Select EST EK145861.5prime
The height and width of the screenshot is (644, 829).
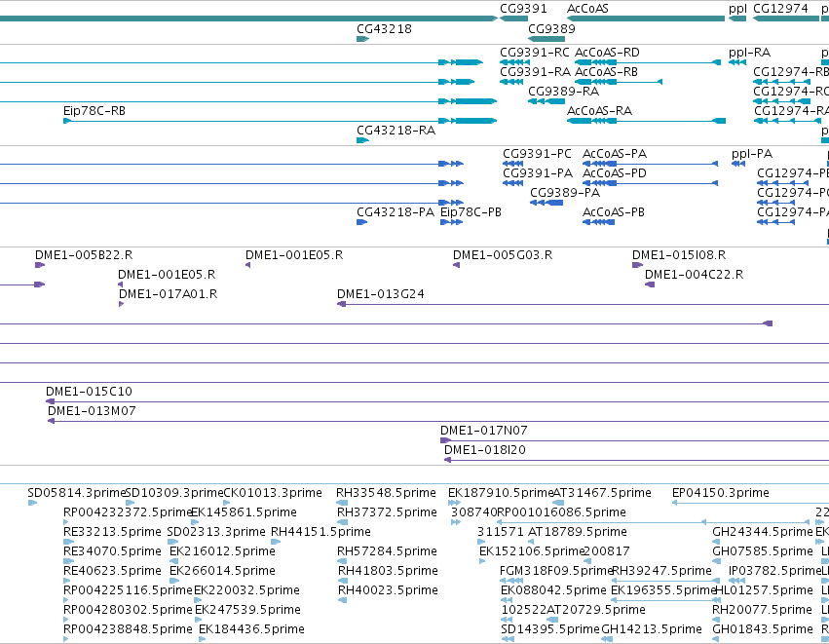point(244,512)
